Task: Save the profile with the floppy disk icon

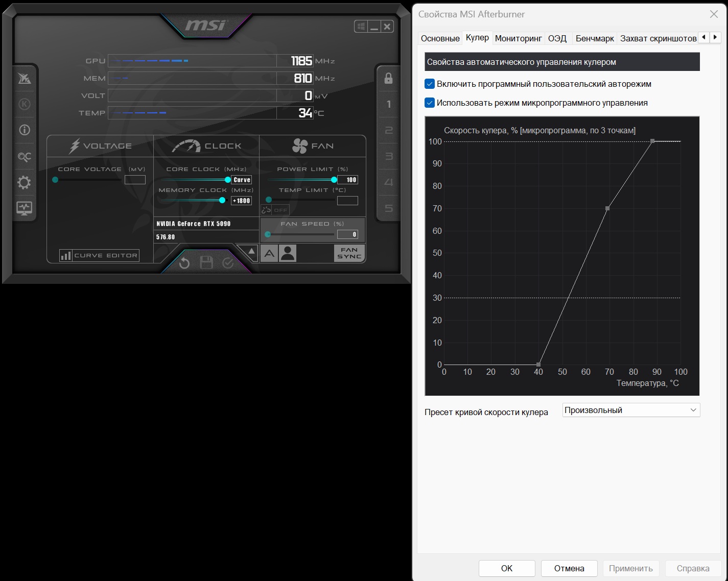Action: [x=206, y=263]
